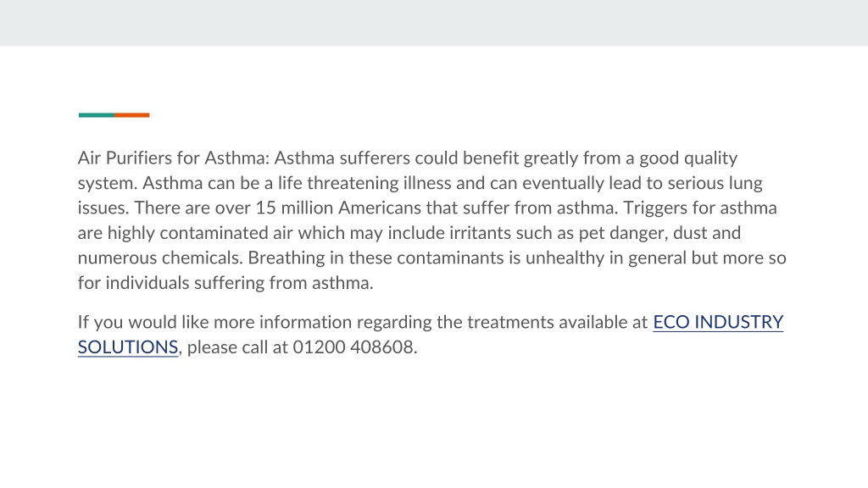The width and height of the screenshot is (868, 488).
Task: Click the teal segment of accent line
Action: [97, 115]
